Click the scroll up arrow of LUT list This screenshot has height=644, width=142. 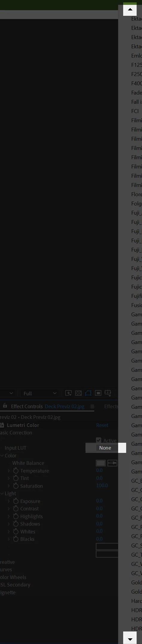click(x=130, y=9)
